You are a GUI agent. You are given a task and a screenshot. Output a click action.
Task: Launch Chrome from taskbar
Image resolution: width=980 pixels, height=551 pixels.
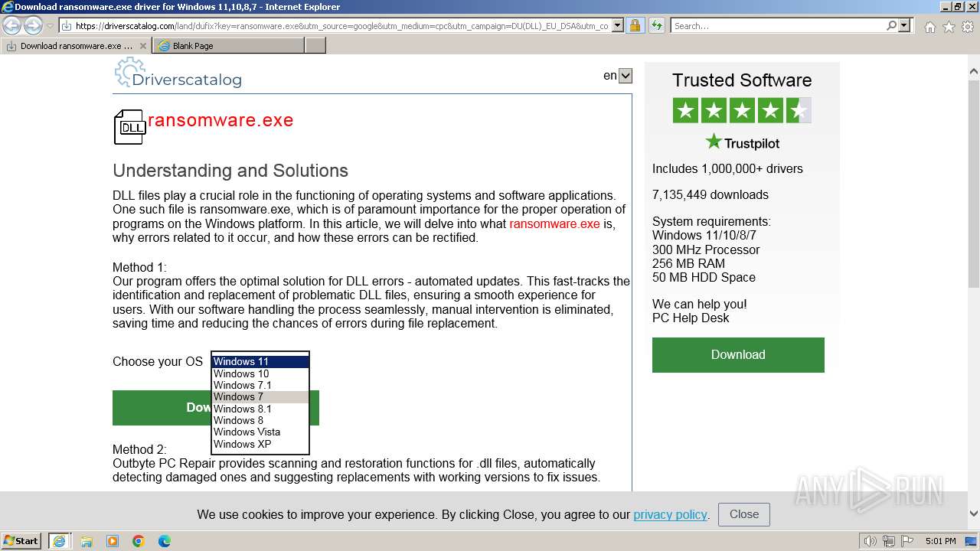[139, 541]
